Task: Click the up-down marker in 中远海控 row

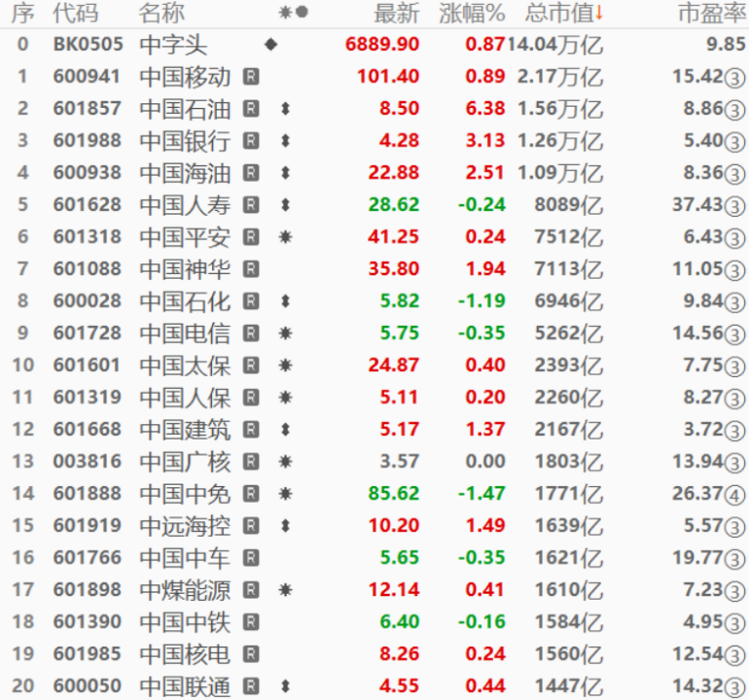Action: click(285, 526)
